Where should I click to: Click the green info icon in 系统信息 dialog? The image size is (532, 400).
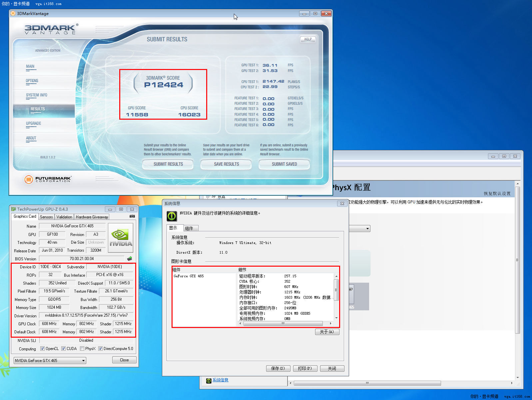172,216
